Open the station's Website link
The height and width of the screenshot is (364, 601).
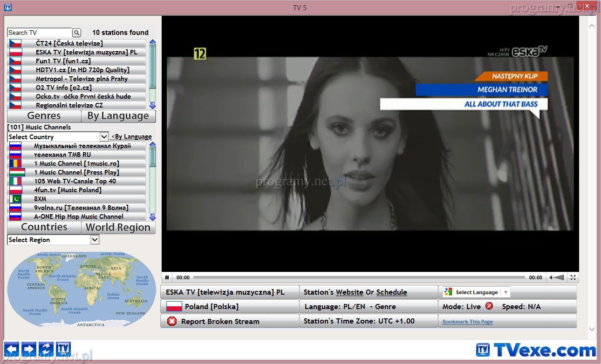click(349, 292)
